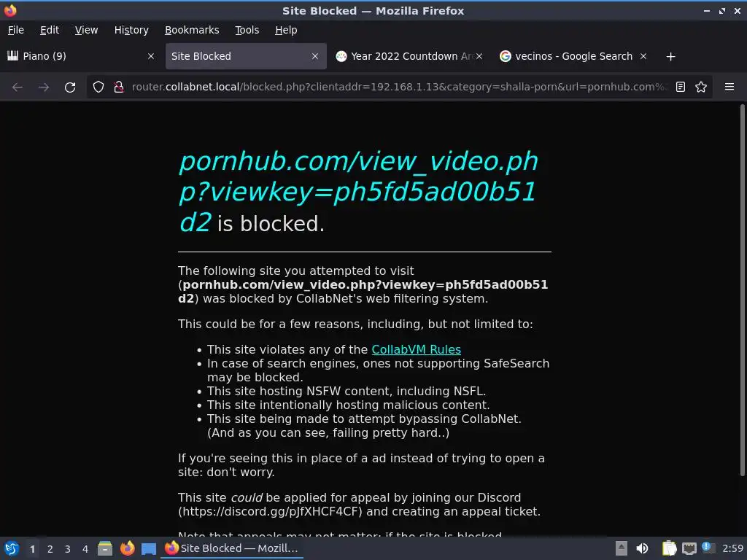The image size is (747, 560).
Task: Click the clock showing 2:59
Action: tap(732, 548)
